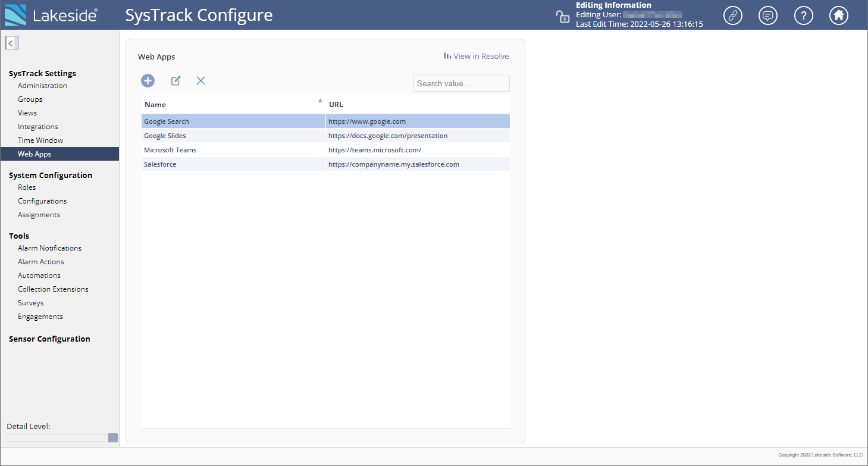Open Automations tool
The width and height of the screenshot is (868, 466).
(39, 276)
